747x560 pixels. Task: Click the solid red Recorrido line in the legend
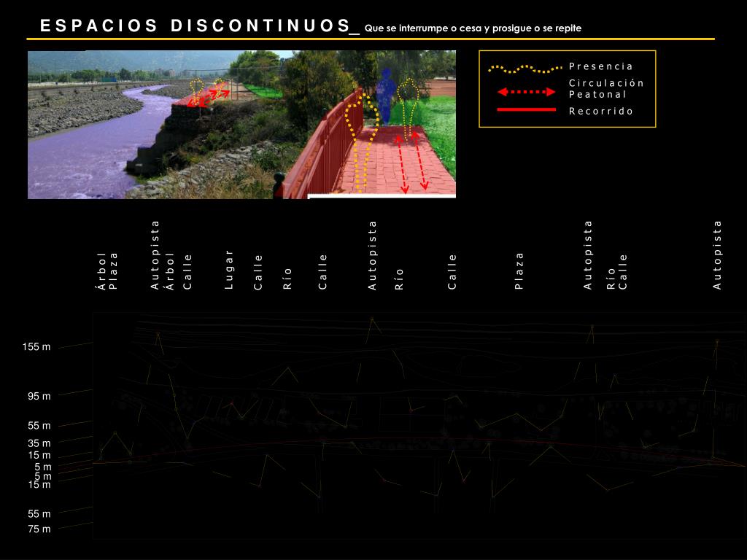[527, 109]
